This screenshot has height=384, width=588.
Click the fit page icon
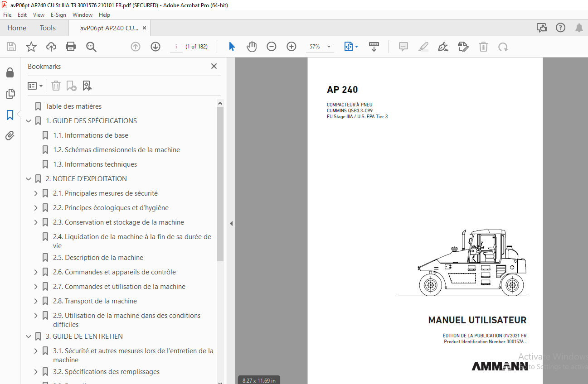tap(348, 47)
